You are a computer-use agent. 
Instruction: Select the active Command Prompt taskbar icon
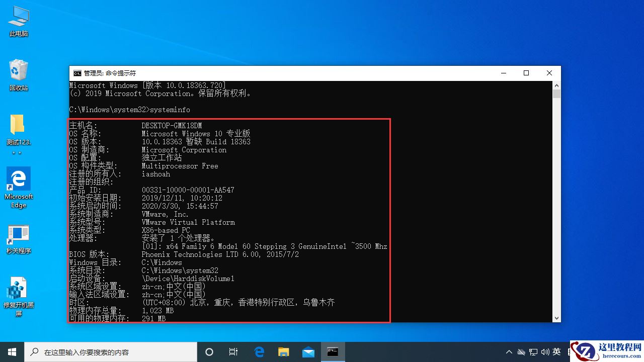[333, 352]
